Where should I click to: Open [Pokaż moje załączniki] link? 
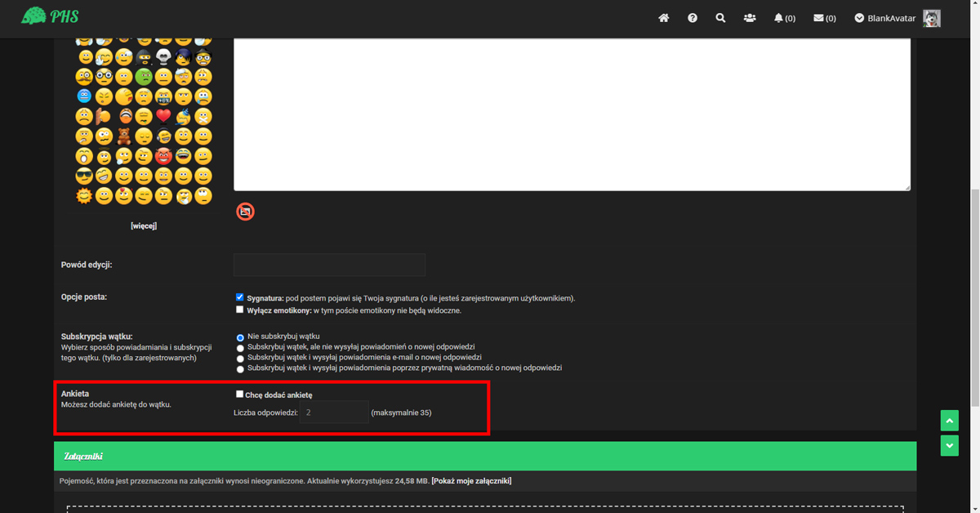pos(471,481)
